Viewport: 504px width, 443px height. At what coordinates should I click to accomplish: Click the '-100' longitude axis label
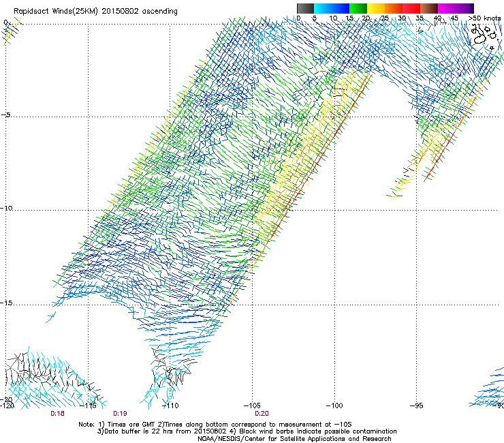334,406
